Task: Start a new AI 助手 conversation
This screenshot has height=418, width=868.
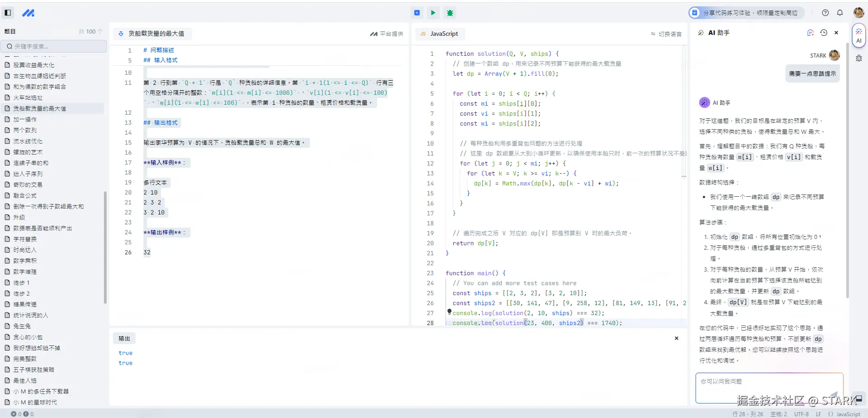Action: coord(810,32)
